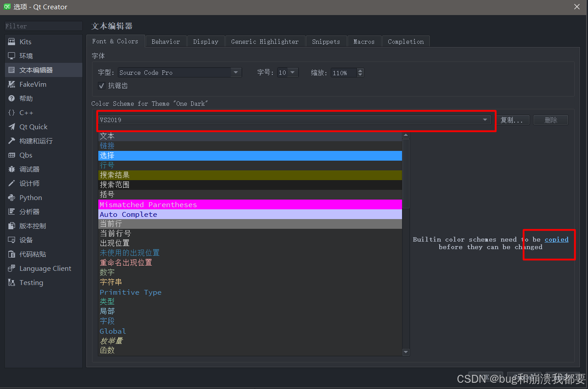The height and width of the screenshot is (389, 588).
Task: Open FakeVim settings icon
Action: pyautogui.click(x=12, y=84)
